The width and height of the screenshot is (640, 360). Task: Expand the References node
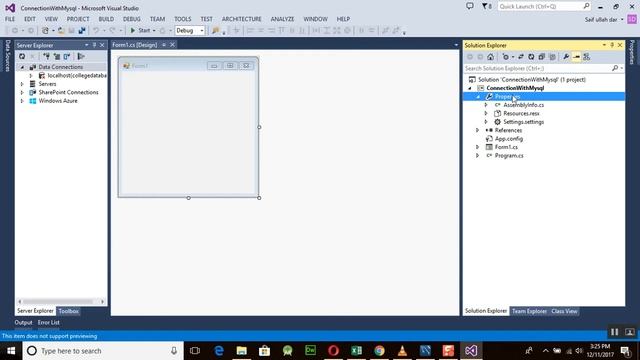[x=478, y=130]
